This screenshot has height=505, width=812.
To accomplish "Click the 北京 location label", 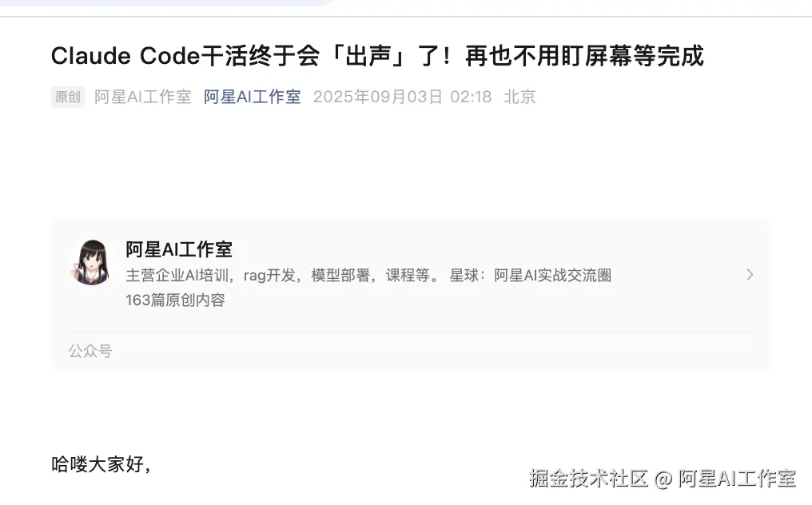I will (520, 97).
